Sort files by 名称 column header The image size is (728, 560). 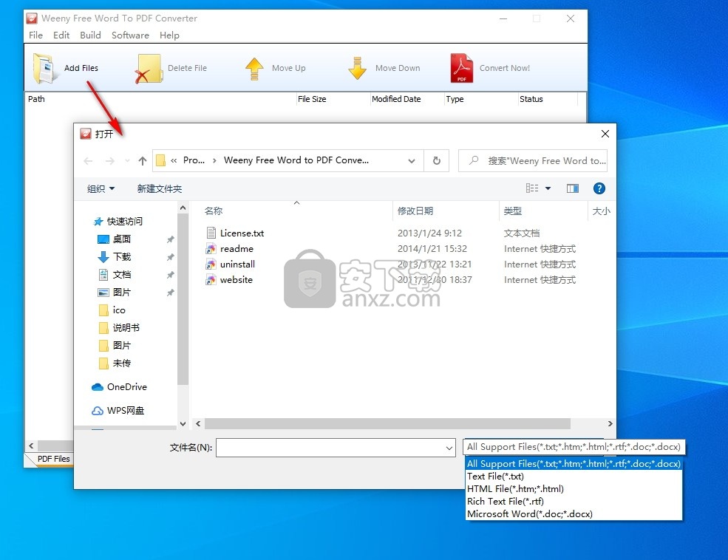(214, 211)
